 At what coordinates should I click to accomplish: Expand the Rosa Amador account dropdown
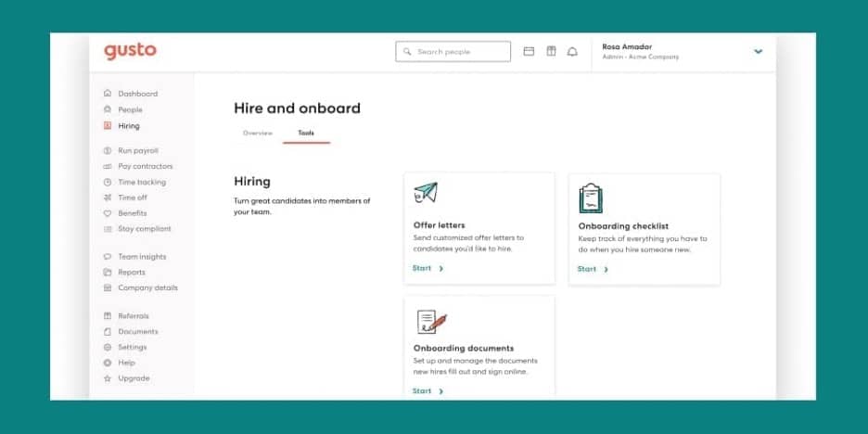758,52
